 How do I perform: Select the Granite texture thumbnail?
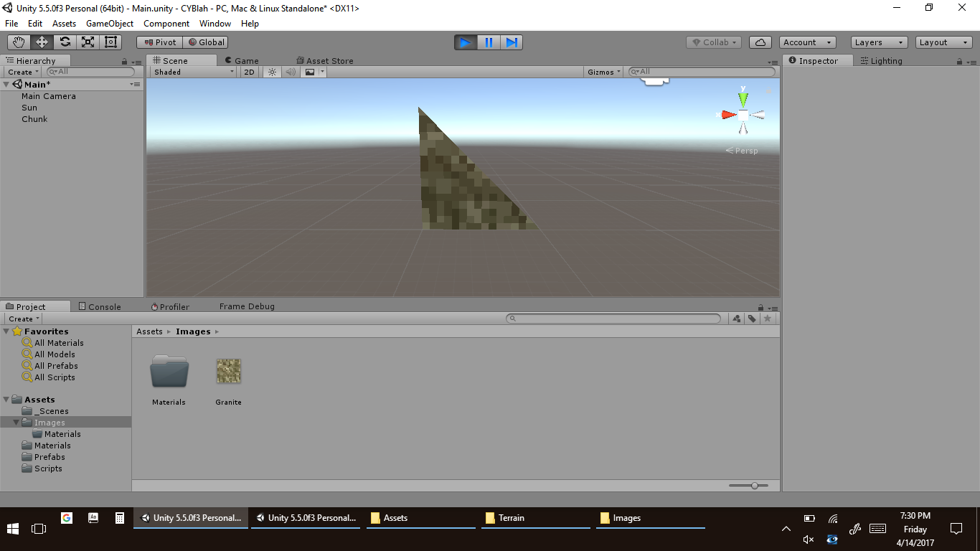coord(229,372)
